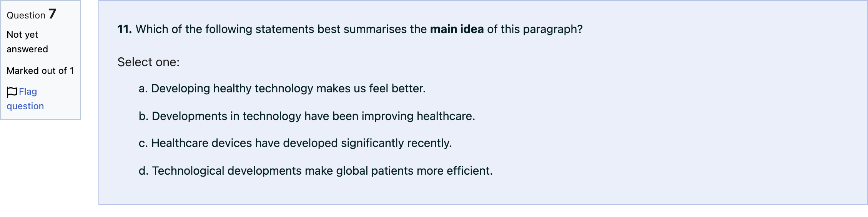Choose answer a about healthy technology
868x217 pixels.
282,88
